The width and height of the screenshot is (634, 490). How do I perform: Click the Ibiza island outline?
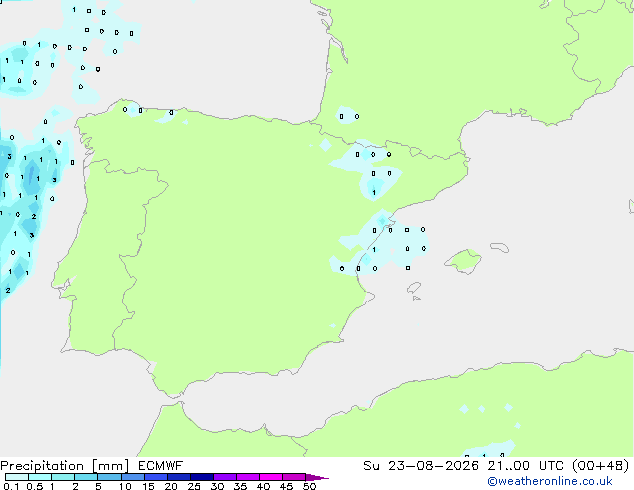[414, 288]
